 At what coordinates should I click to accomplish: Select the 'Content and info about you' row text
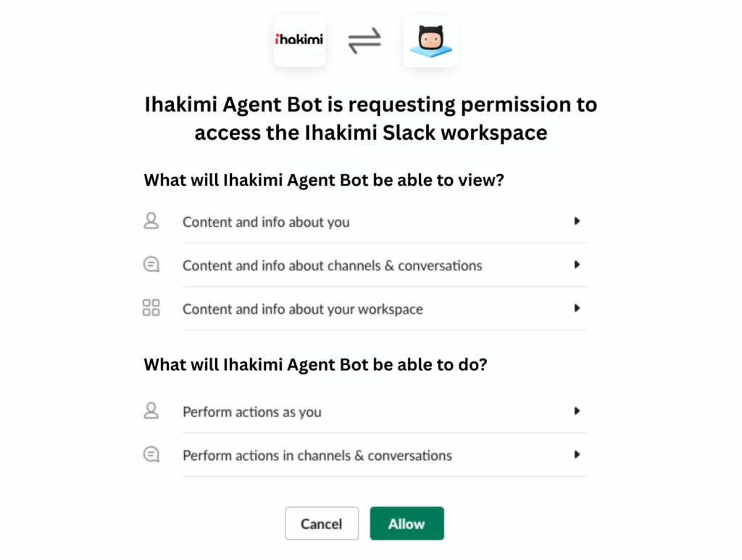pos(266,222)
